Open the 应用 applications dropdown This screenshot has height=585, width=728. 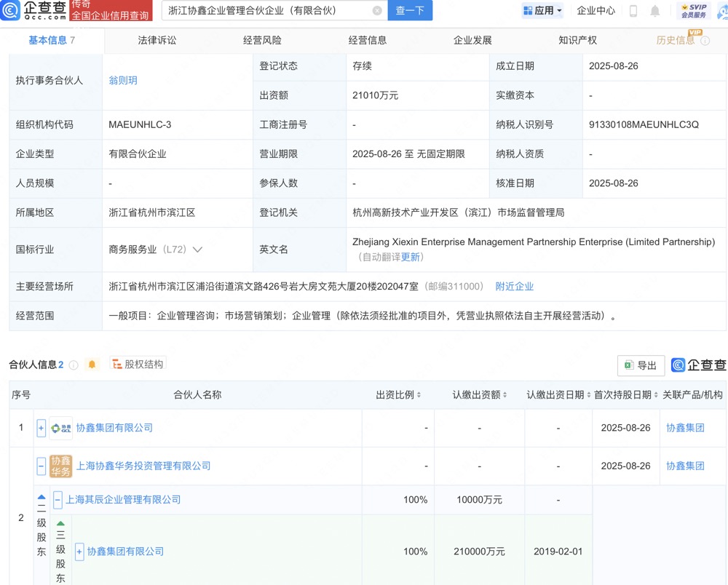click(x=543, y=11)
